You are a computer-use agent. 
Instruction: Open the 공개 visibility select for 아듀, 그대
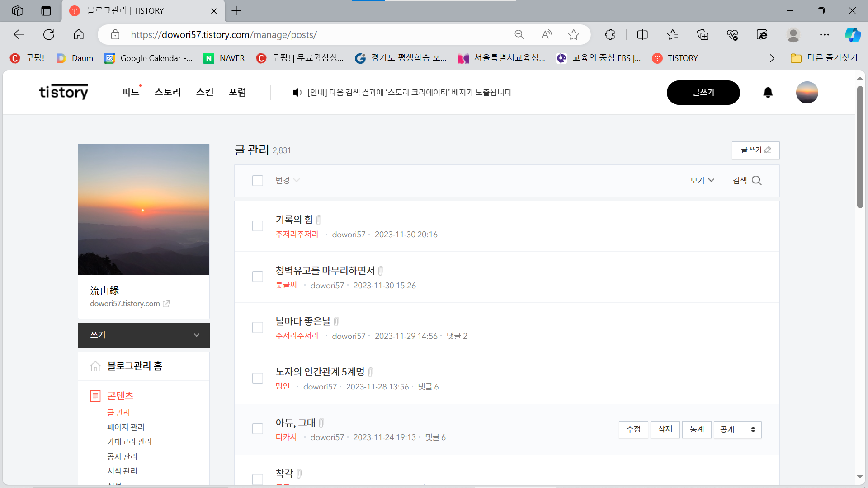point(737,430)
